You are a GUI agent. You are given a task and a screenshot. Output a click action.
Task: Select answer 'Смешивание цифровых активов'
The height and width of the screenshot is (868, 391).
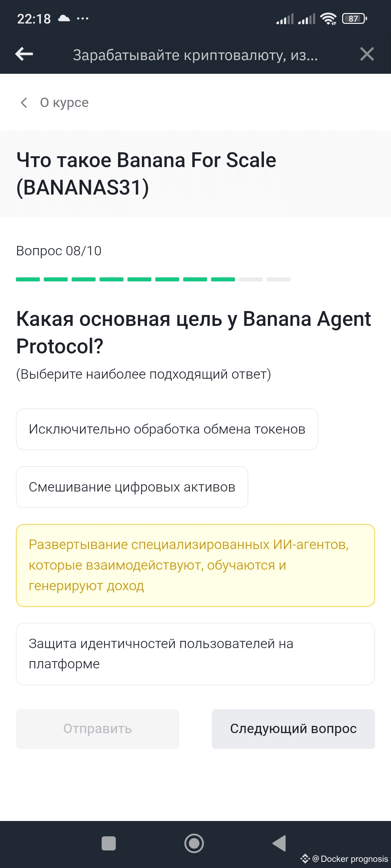coord(132,487)
